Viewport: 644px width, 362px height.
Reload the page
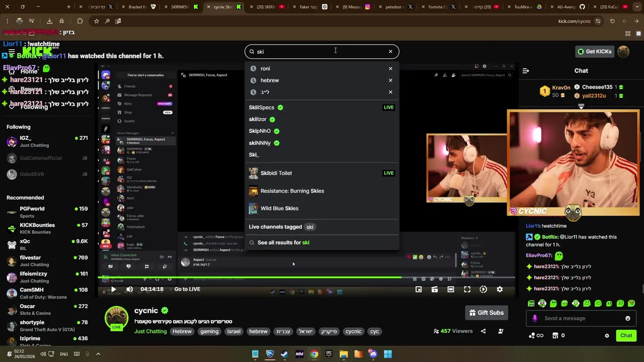[x=612, y=21]
